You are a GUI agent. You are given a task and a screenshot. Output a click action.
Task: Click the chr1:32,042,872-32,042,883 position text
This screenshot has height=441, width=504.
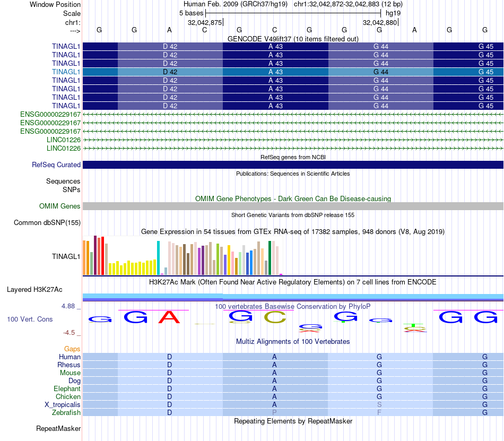pos(348,4)
